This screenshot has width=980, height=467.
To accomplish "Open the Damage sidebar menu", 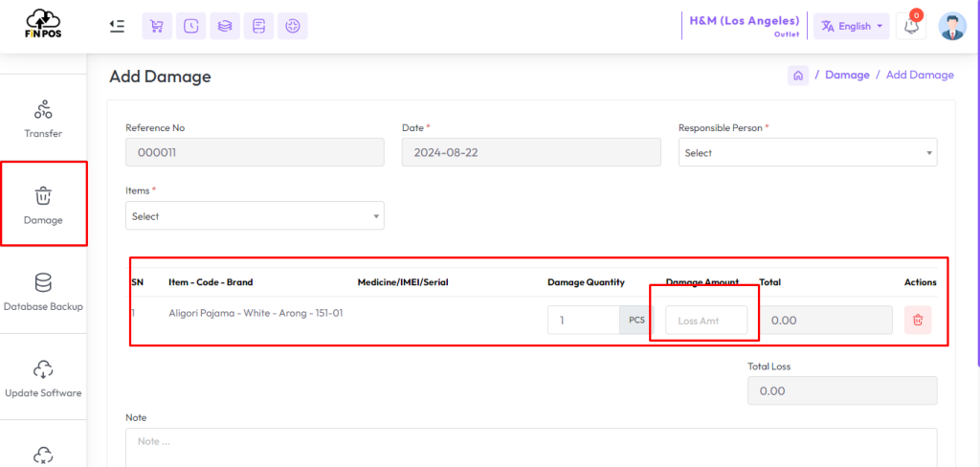I will tap(43, 205).
